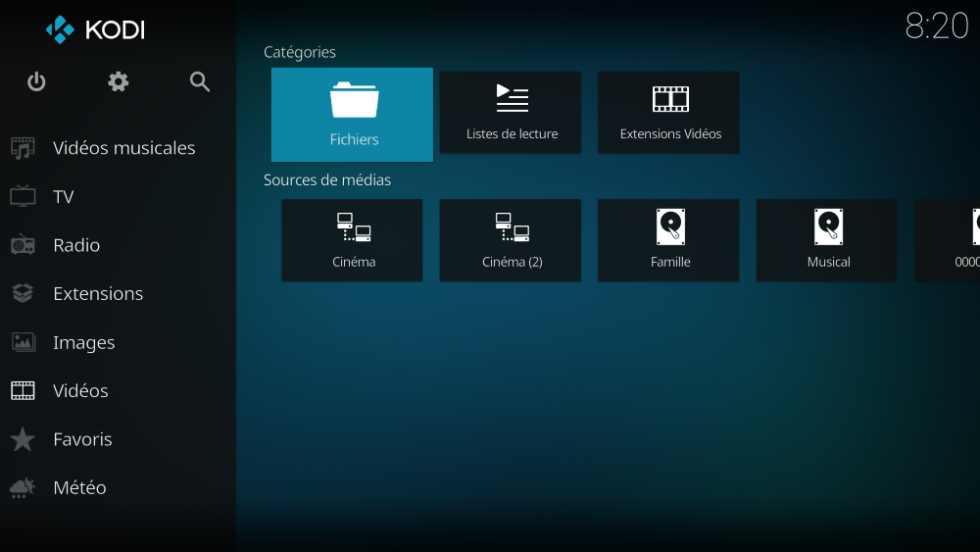
Task: Open the Listes de lecture tile
Action: click(x=511, y=113)
